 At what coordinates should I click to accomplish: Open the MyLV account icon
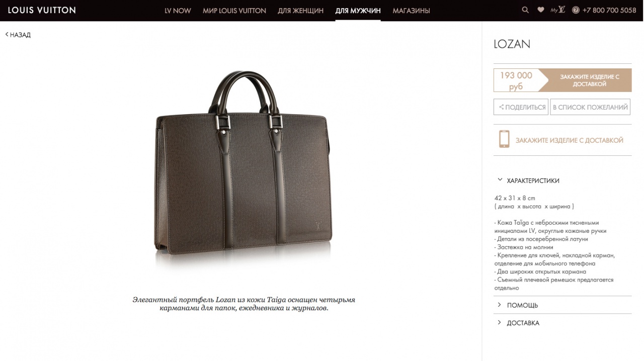558,10
